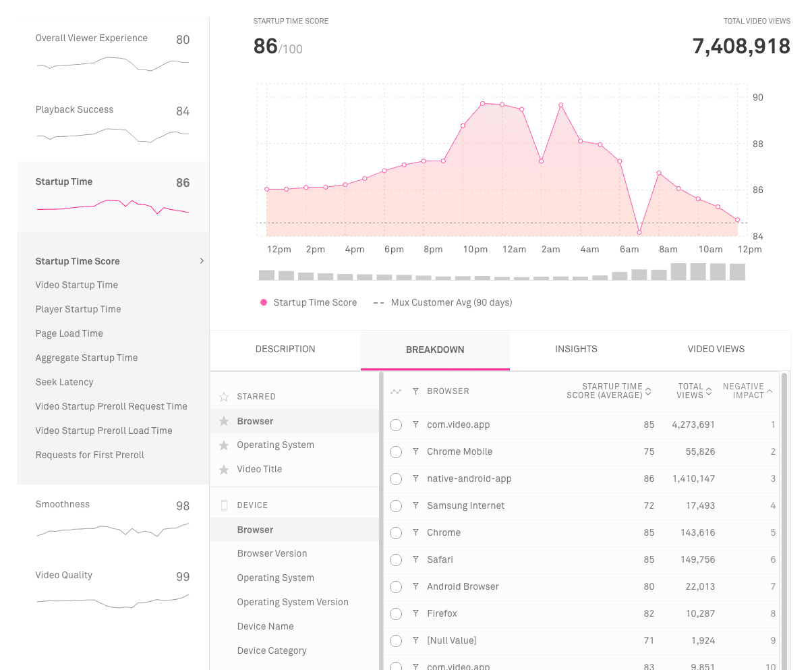The image size is (812, 670).
Task: Select the Chrome row radio button
Action: tap(396, 533)
